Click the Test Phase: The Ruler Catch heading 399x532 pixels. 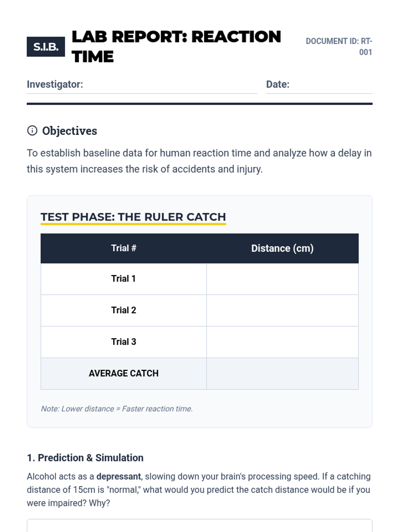tap(133, 217)
